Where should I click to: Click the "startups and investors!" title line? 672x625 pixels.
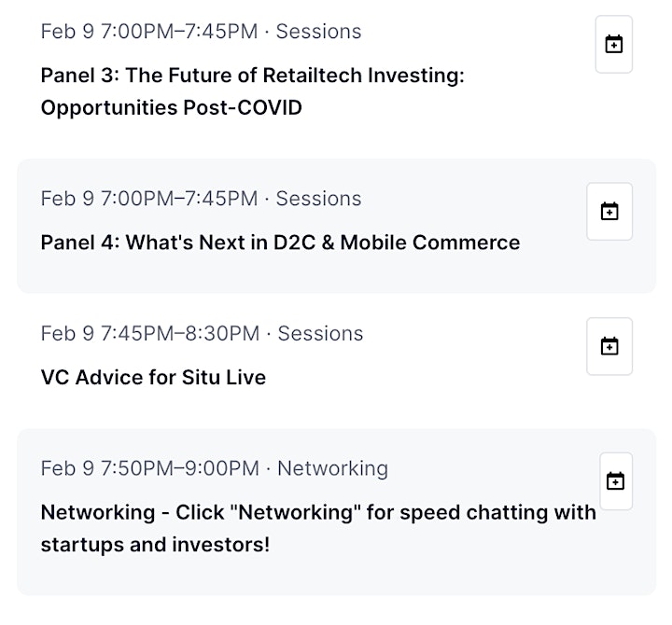tap(155, 545)
